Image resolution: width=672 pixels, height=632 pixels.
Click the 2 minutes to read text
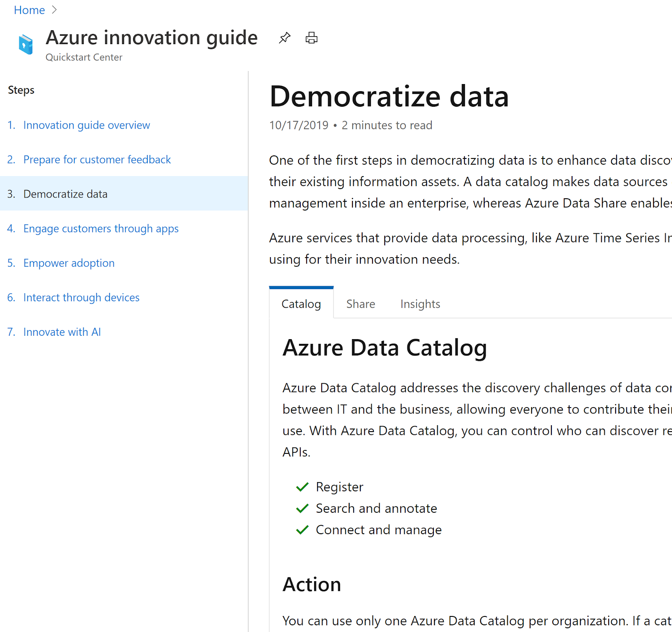[x=387, y=125]
